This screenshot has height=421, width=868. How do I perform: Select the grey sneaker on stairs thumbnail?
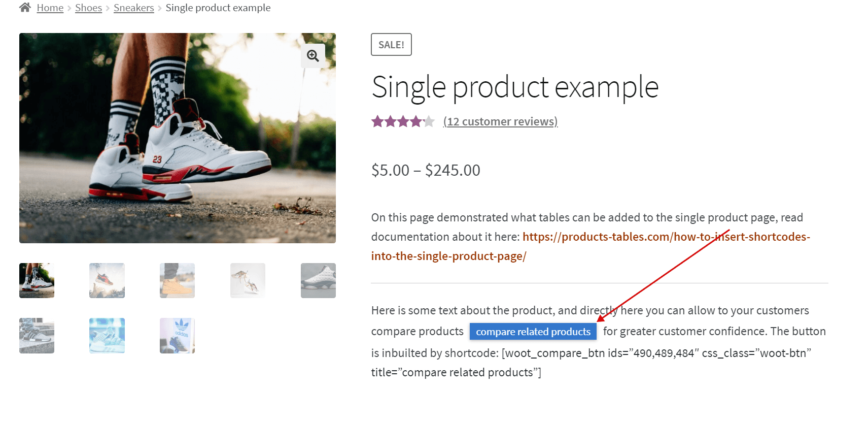tap(37, 336)
